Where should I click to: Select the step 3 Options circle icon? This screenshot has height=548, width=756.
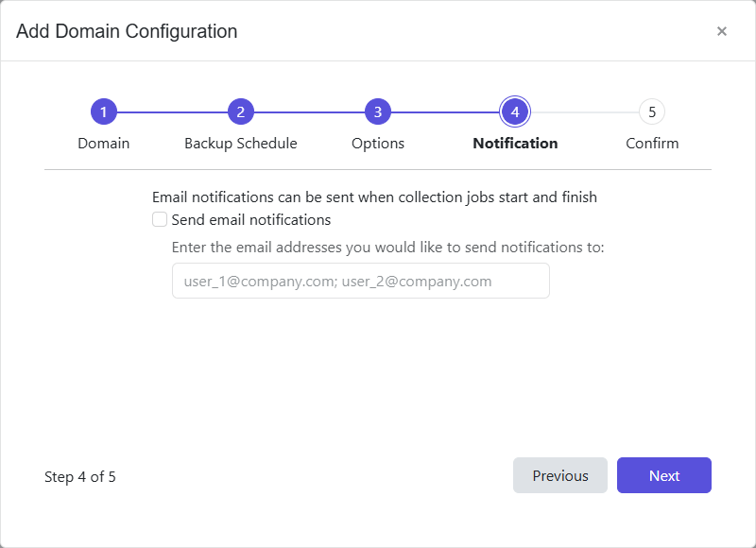click(x=377, y=111)
